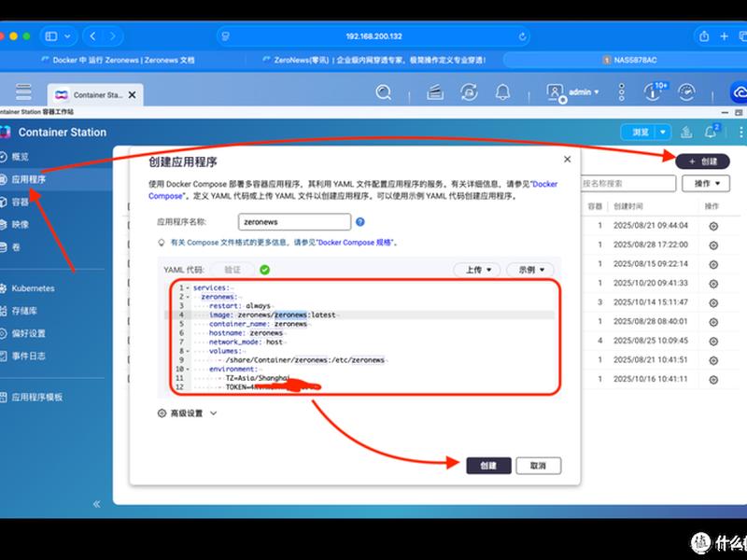
Task: Reload the page in Safari
Action: click(x=522, y=36)
